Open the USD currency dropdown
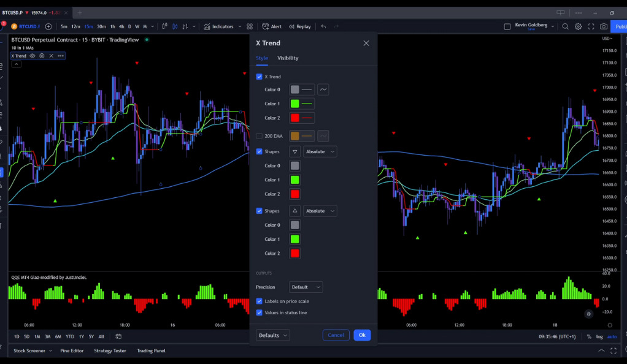Image resolution: width=627 pixels, height=364 pixels. point(607,39)
